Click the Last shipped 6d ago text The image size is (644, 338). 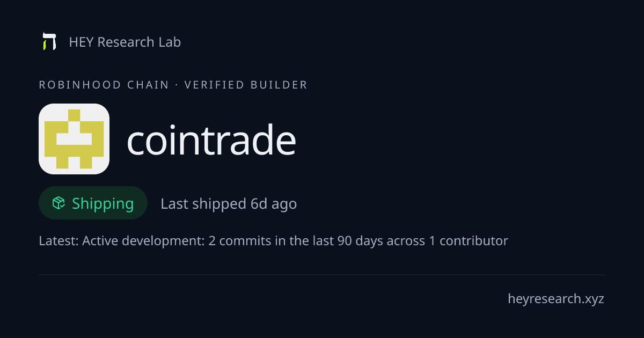(229, 204)
